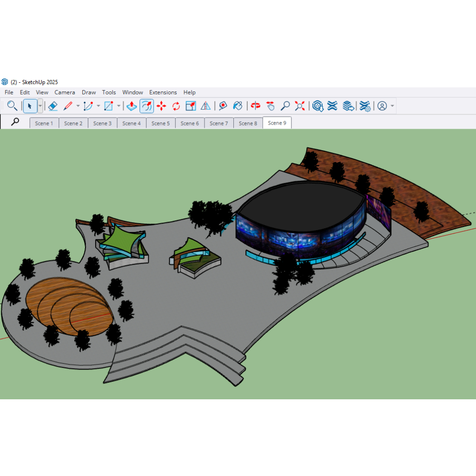Click the black roof of the round building

pos(302,206)
